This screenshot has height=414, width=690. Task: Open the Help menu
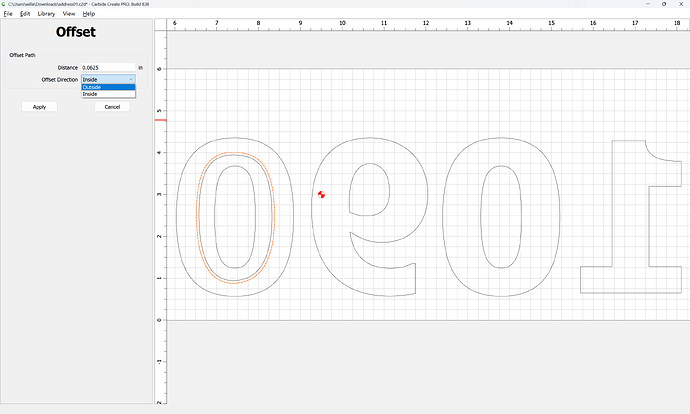[x=89, y=14]
